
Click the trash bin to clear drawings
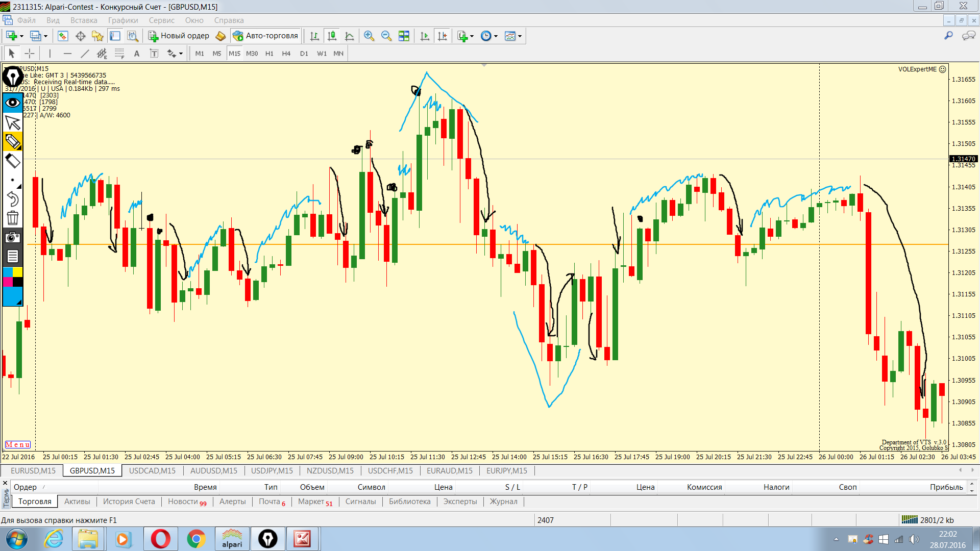pos(12,218)
